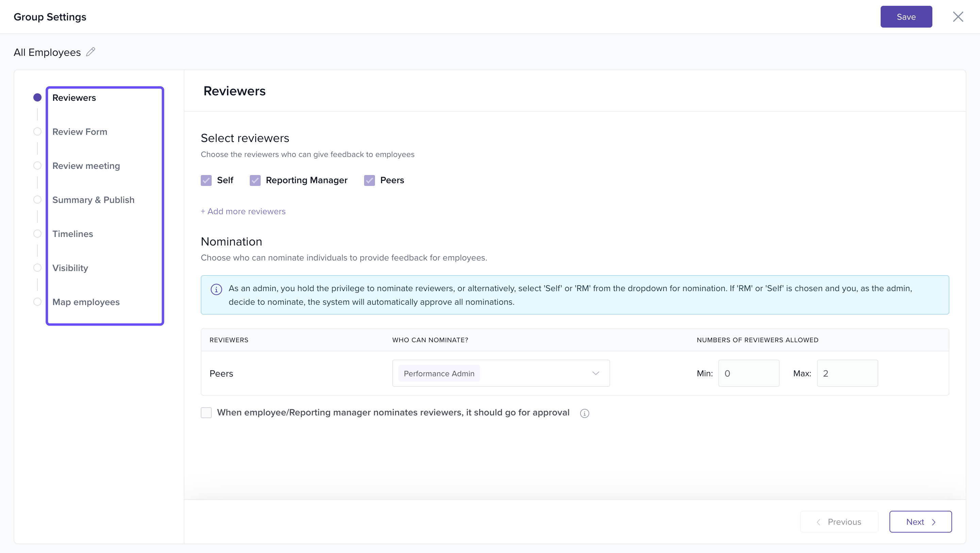The width and height of the screenshot is (980, 553).
Task: Close the Group Settings dialog
Action: (958, 17)
